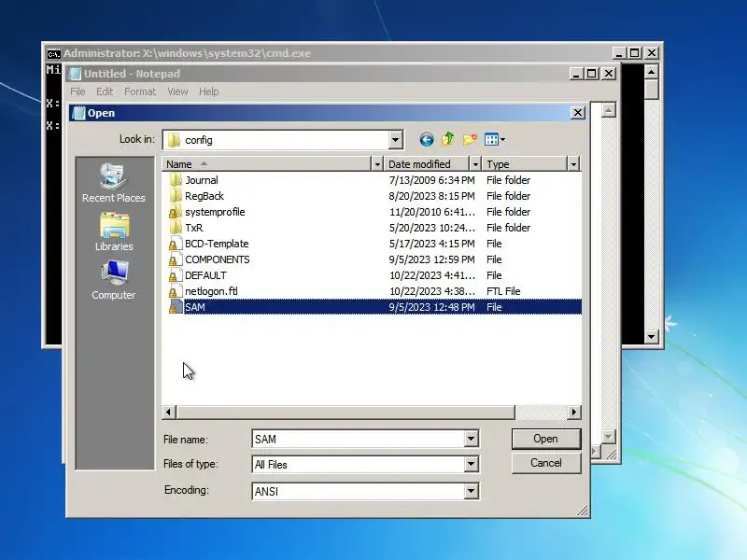Expand the Encoding dropdown
Image resolution: width=747 pixels, height=560 pixels.
pyautogui.click(x=472, y=491)
